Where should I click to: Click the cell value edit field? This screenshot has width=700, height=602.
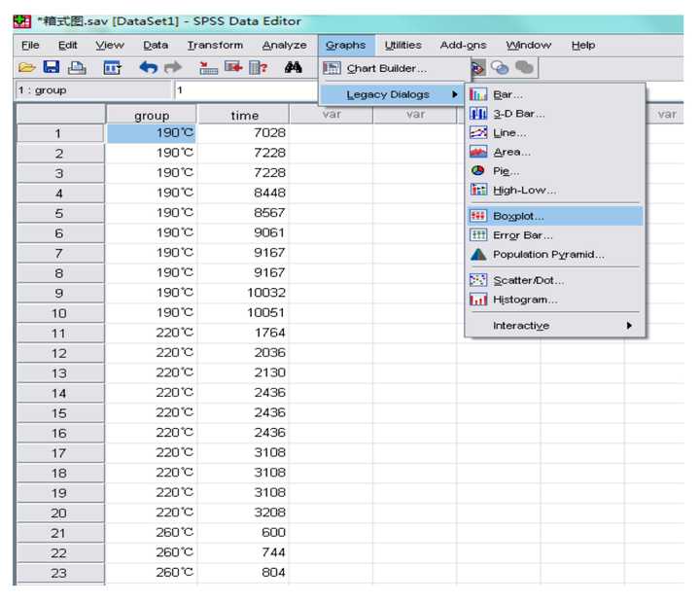coord(246,90)
